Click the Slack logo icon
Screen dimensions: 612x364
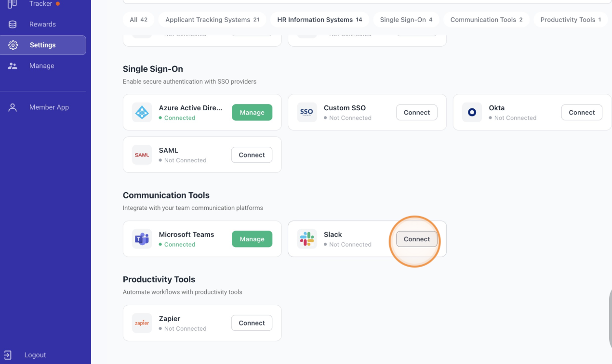(x=307, y=239)
